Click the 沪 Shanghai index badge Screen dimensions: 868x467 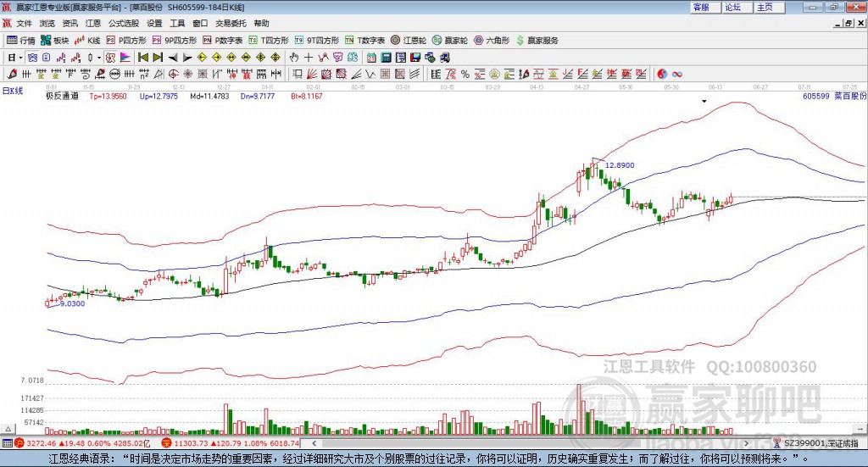coord(19,443)
